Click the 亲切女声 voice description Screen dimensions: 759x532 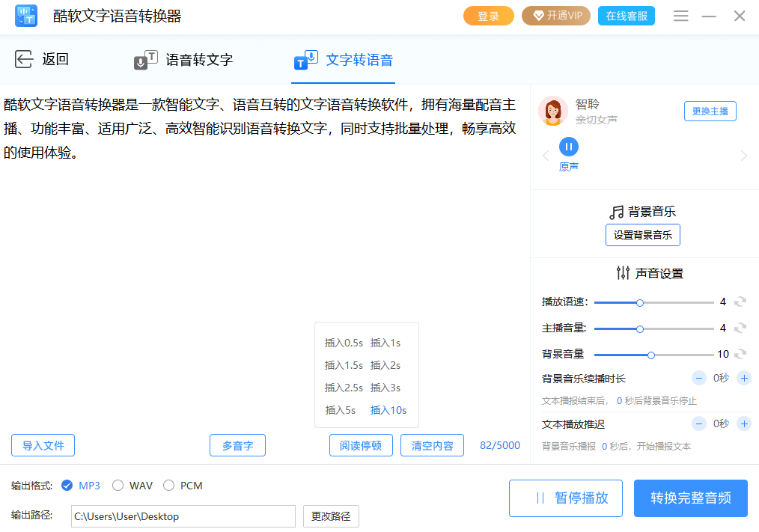click(x=597, y=120)
